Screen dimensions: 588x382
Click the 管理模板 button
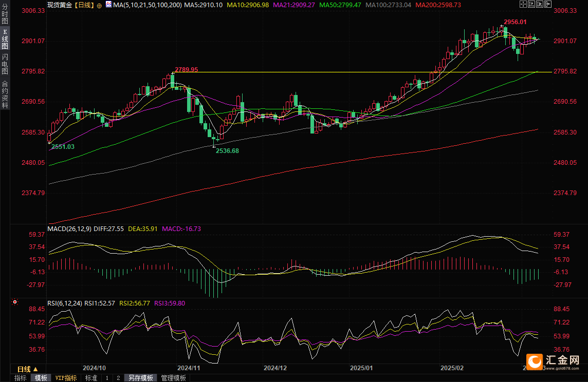[173, 378]
